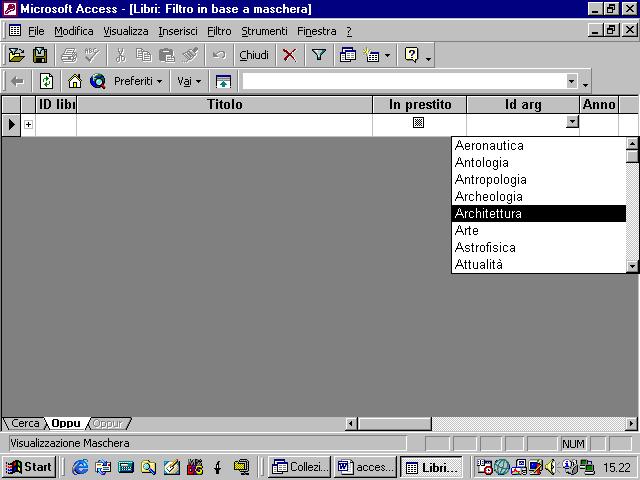Click the Copy toolbar icon

click(x=144, y=55)
